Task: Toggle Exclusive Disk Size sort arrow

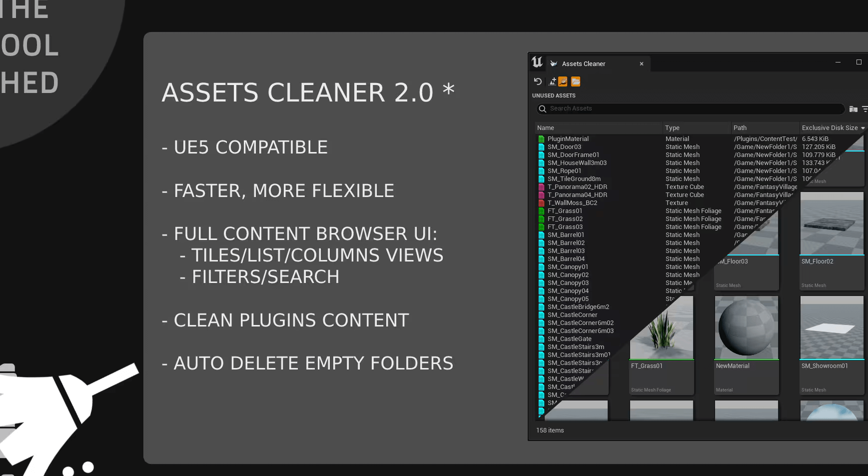Action: [863, 128]
